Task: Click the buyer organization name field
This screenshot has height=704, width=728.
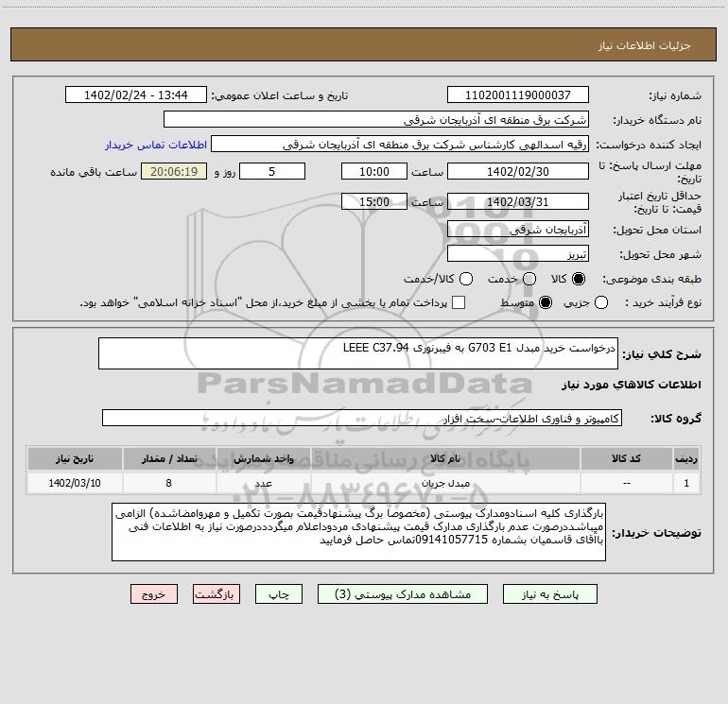Action: click(x=376, y=120)
